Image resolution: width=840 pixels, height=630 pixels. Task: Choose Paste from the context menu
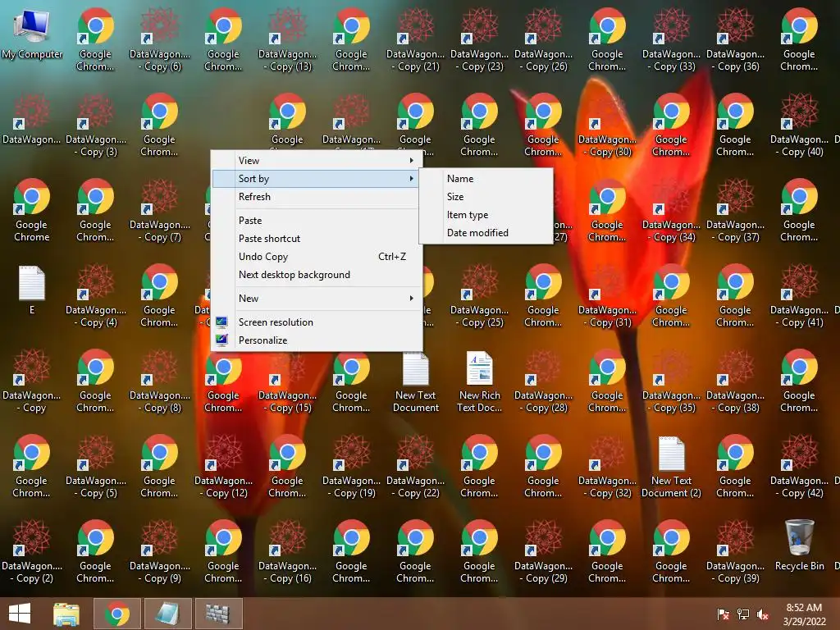coord(316,221)
